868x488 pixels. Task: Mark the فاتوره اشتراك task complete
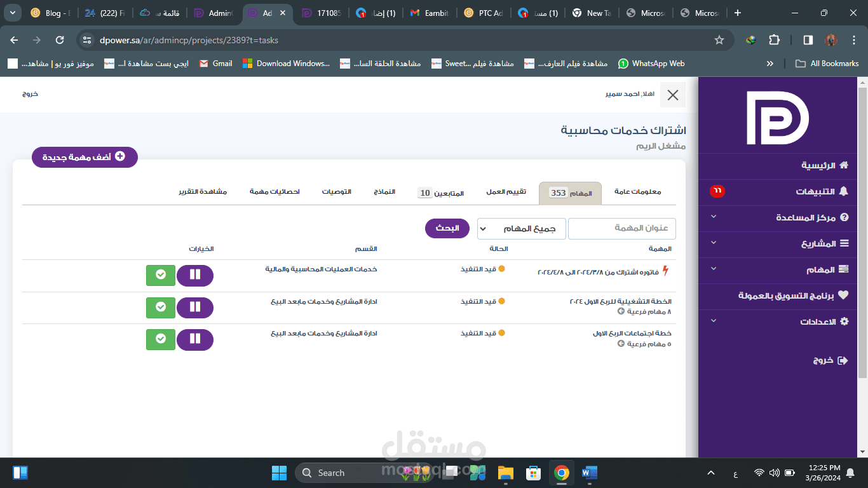161,275
